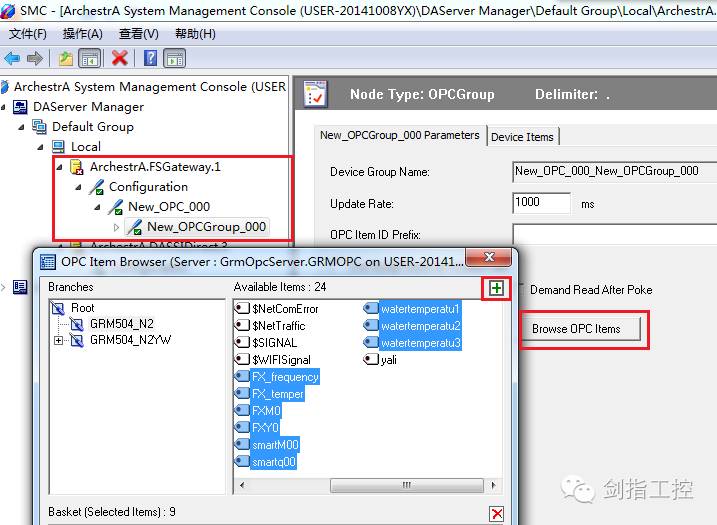Select the $SIGNAL item

pos(274,343)
